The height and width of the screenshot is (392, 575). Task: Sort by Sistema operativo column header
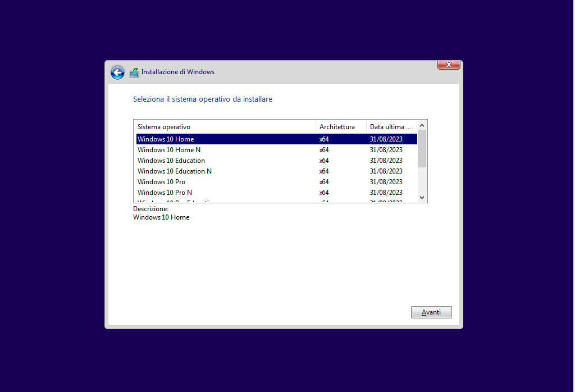(x=225, y=127)
